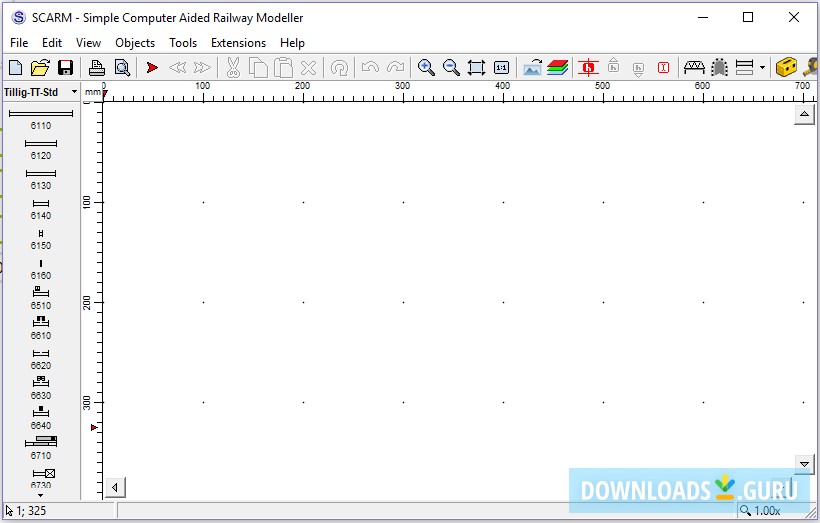Open the File menu
Screen dimensions: 820x523
19,43
